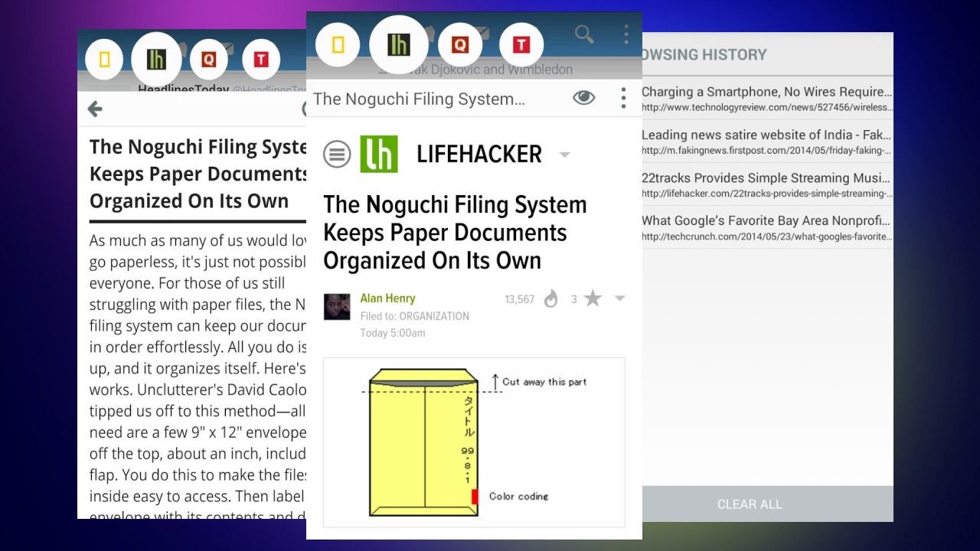Expand the dropdown next to LIFEHACKER
The width and height of the screenshot is (980, 551).
(565, 155)
